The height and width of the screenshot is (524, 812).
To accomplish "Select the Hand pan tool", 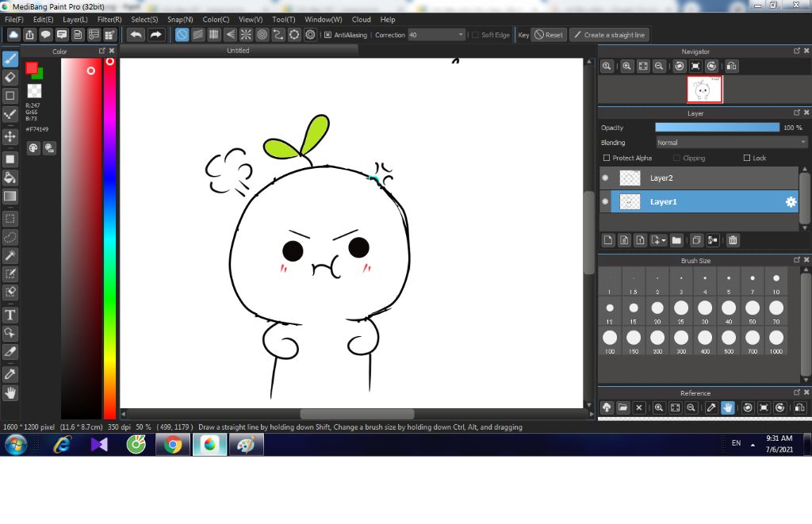I will tap(10, 392).
